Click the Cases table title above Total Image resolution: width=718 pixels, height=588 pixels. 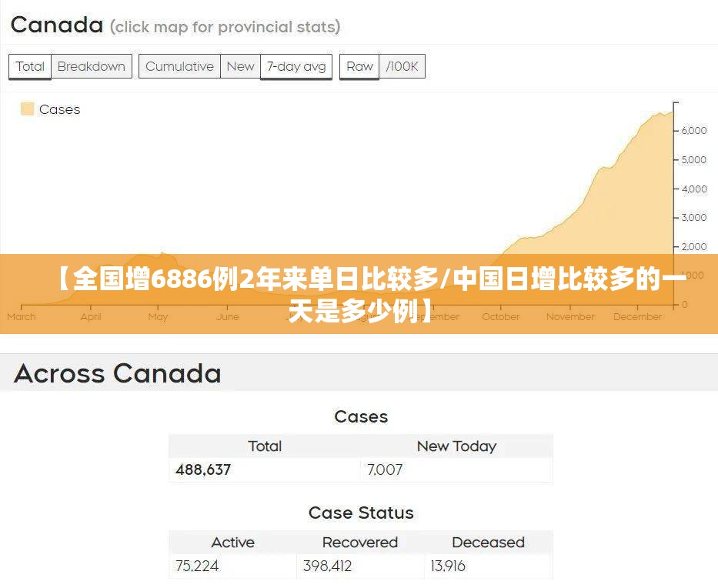pyautogui.click(x=361, y=416)
